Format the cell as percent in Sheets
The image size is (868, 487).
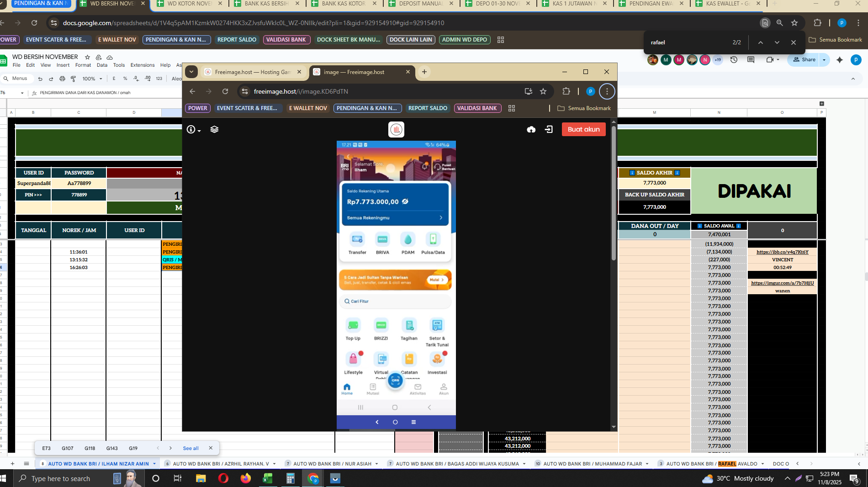click(x=125, y=79)
